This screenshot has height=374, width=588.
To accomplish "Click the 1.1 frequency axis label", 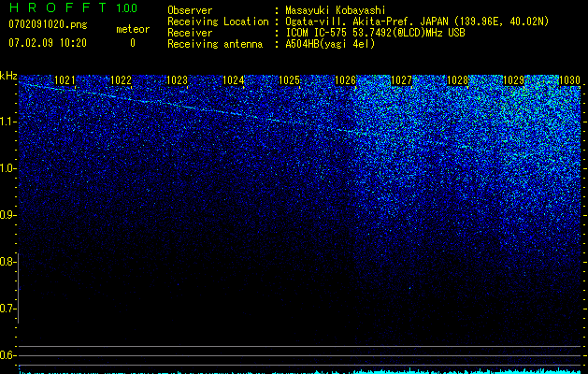I will [x=8, y=122].
